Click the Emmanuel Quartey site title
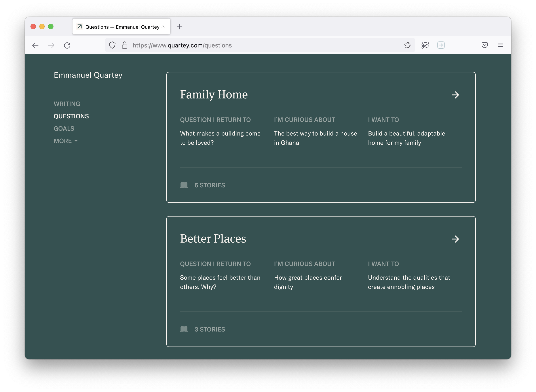The width and height of the screenshot is (536, 392). [x=88, y=75]
